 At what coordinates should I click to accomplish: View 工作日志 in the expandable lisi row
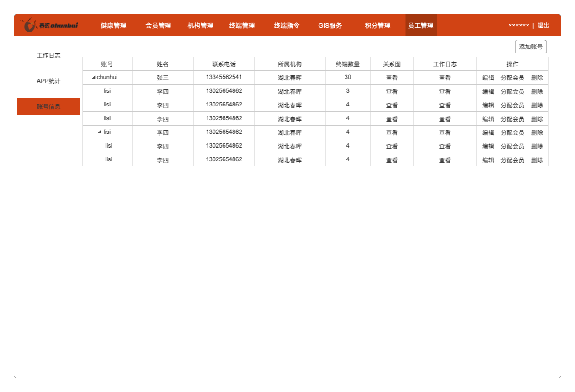(x=445, y=132)
